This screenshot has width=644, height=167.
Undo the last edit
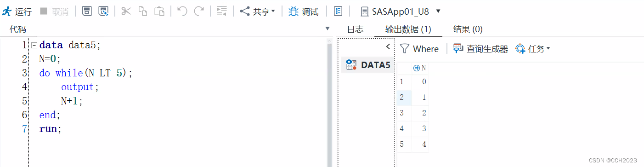(x=182, y=11)
